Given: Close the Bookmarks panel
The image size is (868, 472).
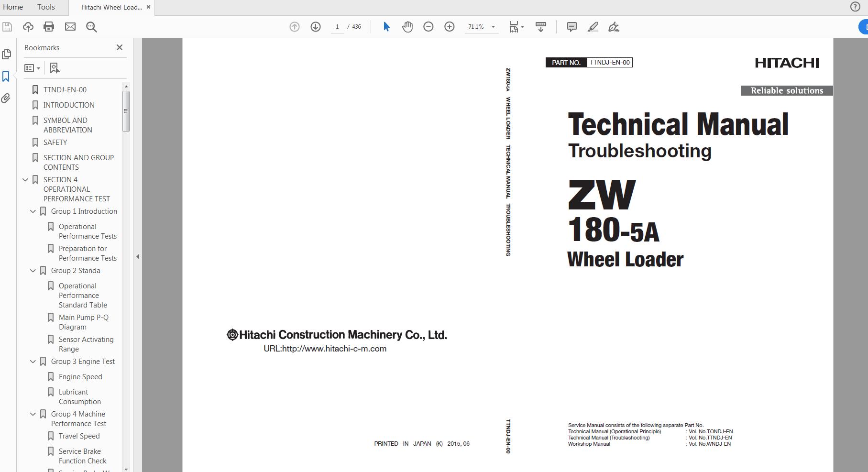Looking at the screenshot, I should 120,47.
